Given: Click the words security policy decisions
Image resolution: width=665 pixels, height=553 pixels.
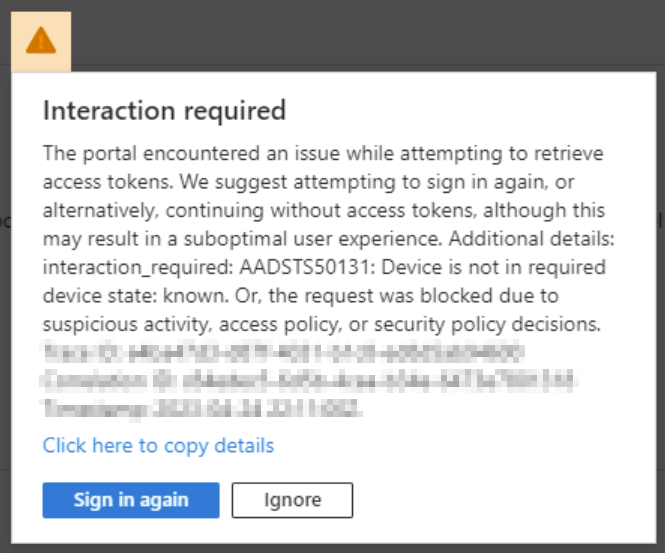Looking at the screenshot, I should 487,325.
